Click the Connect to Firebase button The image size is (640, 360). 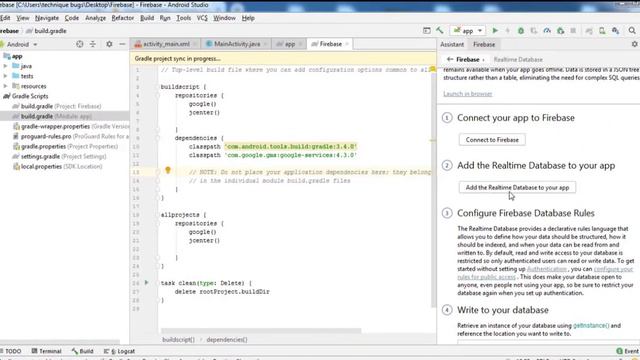[x=492, y=140]
